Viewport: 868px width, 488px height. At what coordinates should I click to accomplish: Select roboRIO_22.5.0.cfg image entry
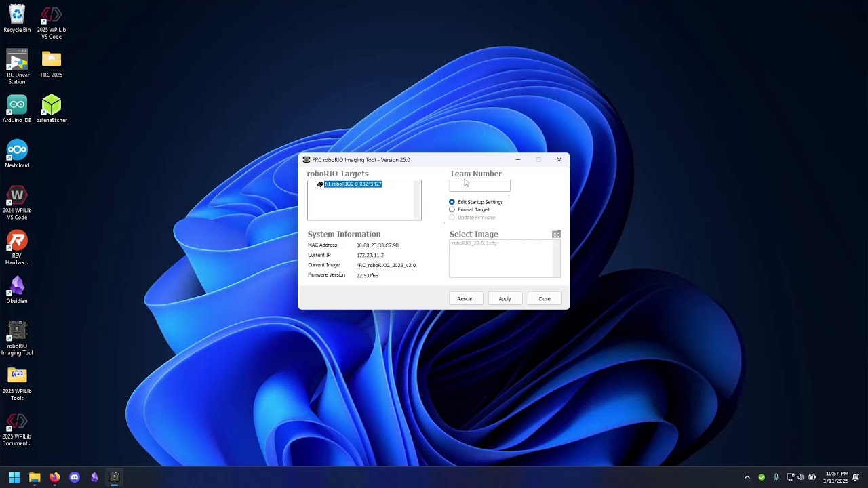tap(474, 243)
